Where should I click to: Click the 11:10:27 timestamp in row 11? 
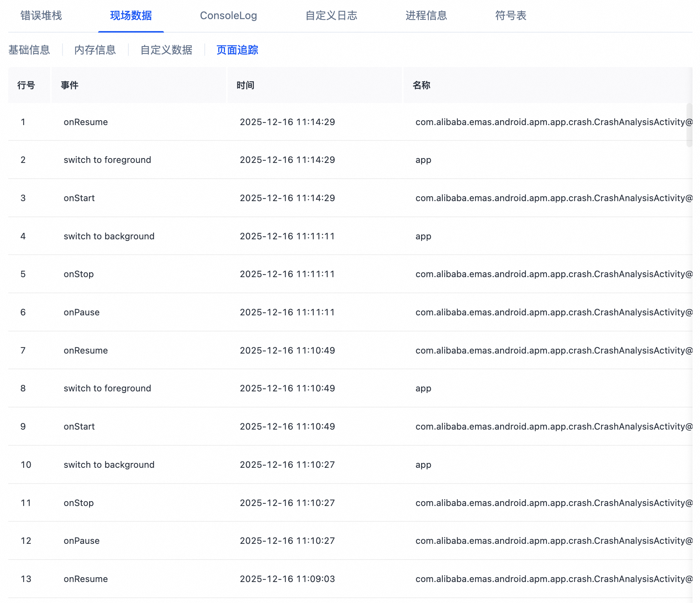point(287,503)
